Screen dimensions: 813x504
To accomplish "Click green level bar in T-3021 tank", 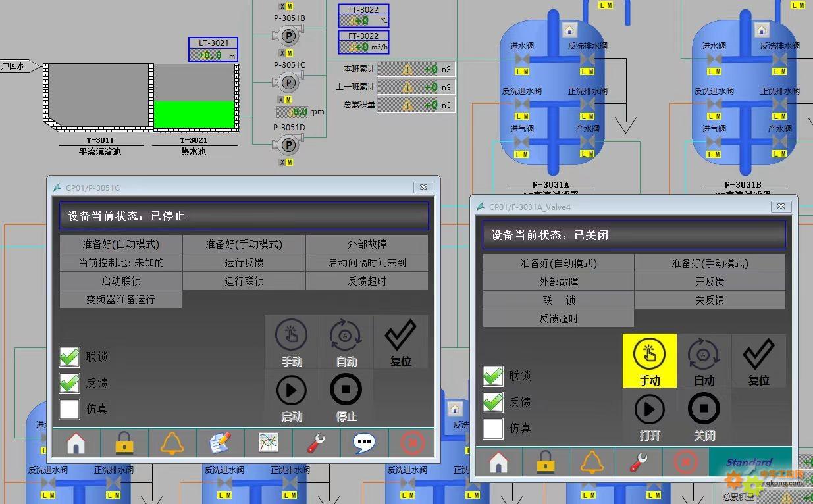I will click(x=194, y=114).
